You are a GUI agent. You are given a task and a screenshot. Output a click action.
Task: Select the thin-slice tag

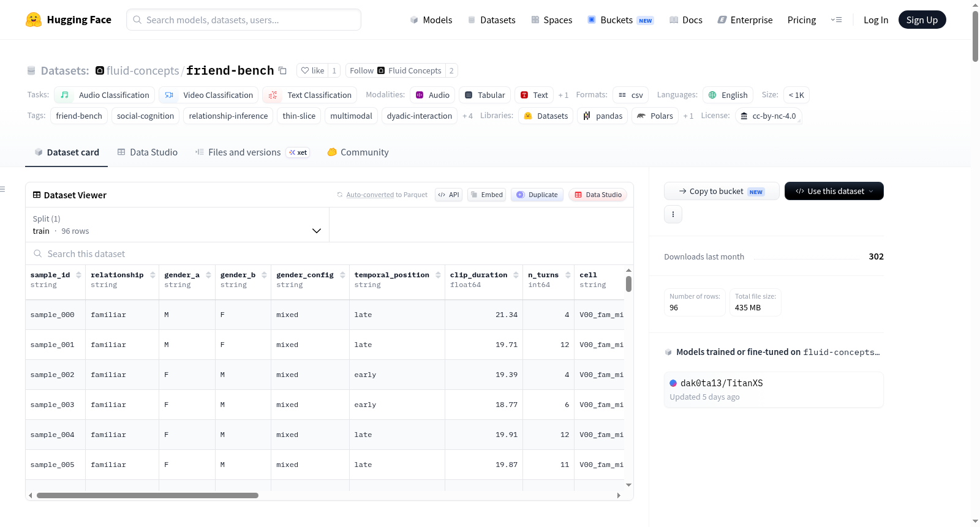pyautogui.click(x=299, y=116)
